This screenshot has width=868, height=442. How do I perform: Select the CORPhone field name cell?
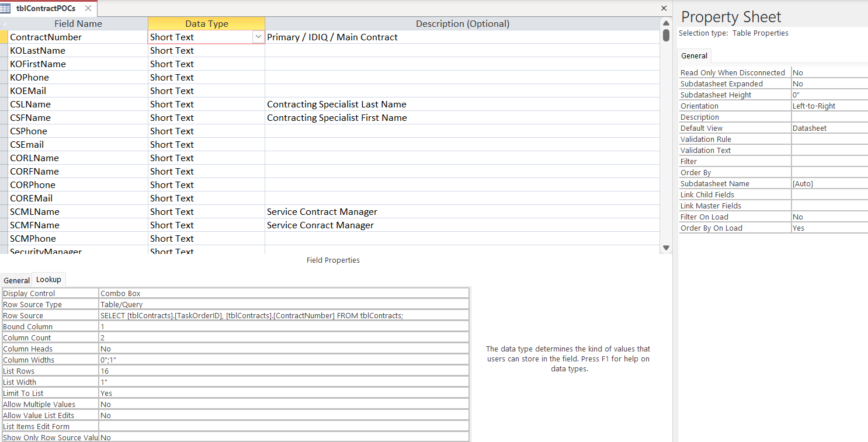point(78,185)
